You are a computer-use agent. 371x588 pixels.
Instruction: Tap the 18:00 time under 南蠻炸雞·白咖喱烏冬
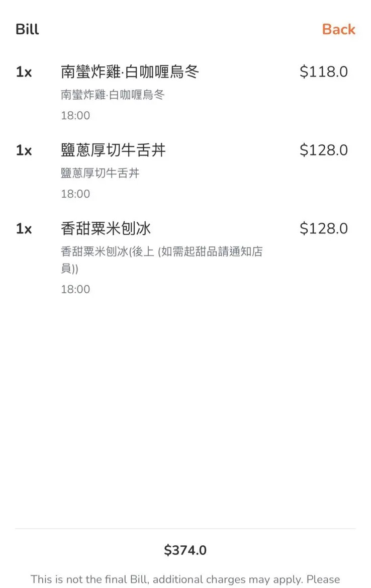coord(75,116)
